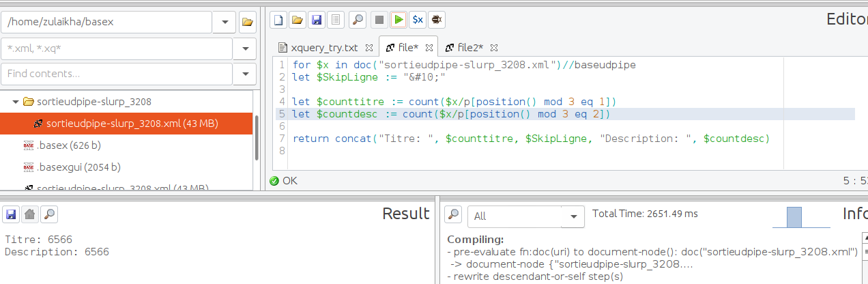Save the query result using disk icon
868x284 pixels.
point(11,215)
